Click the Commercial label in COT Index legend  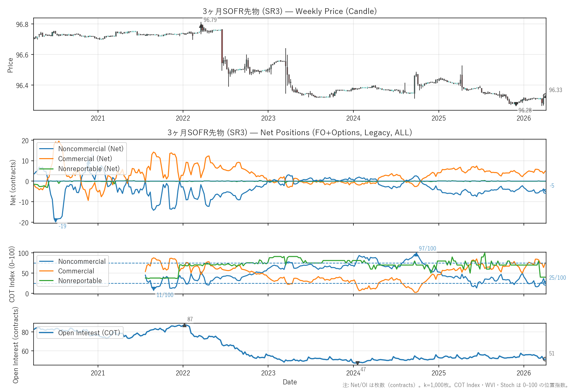[76, 271]
